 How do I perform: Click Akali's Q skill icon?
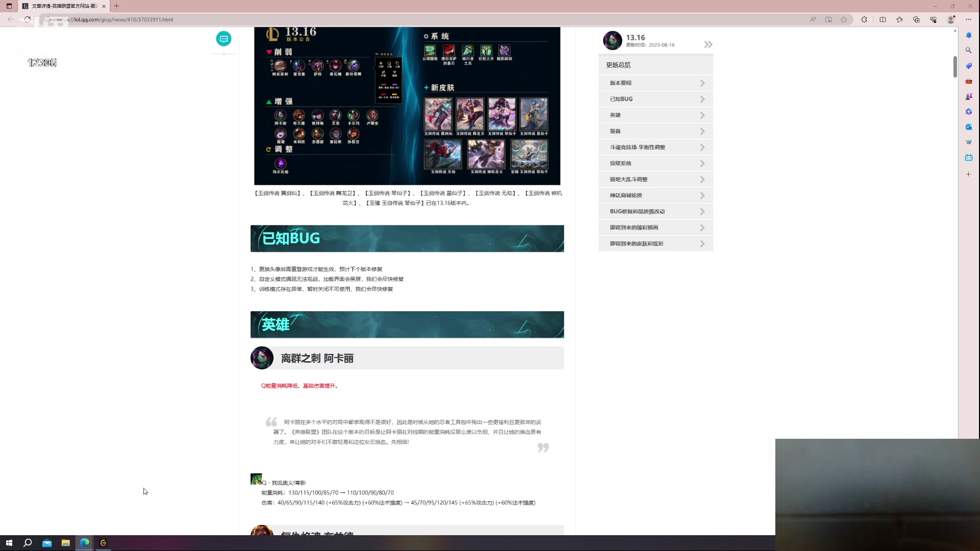(256, 479)
